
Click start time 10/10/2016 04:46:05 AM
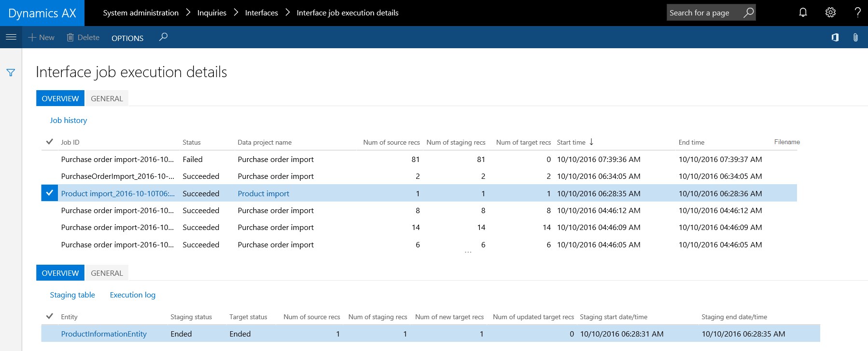pos(599,244)
